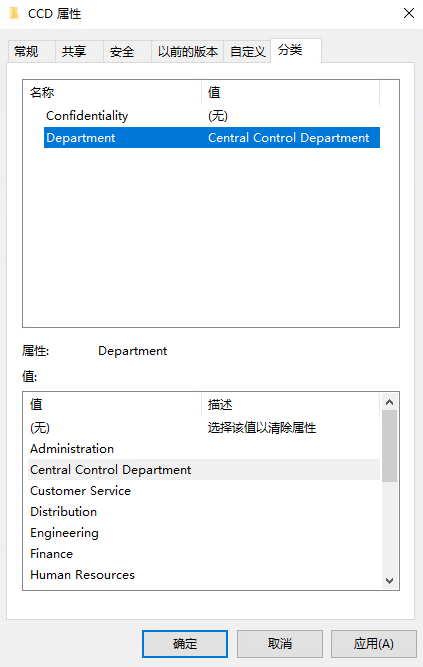Click the value list scroll up arrow

[389, 402]
